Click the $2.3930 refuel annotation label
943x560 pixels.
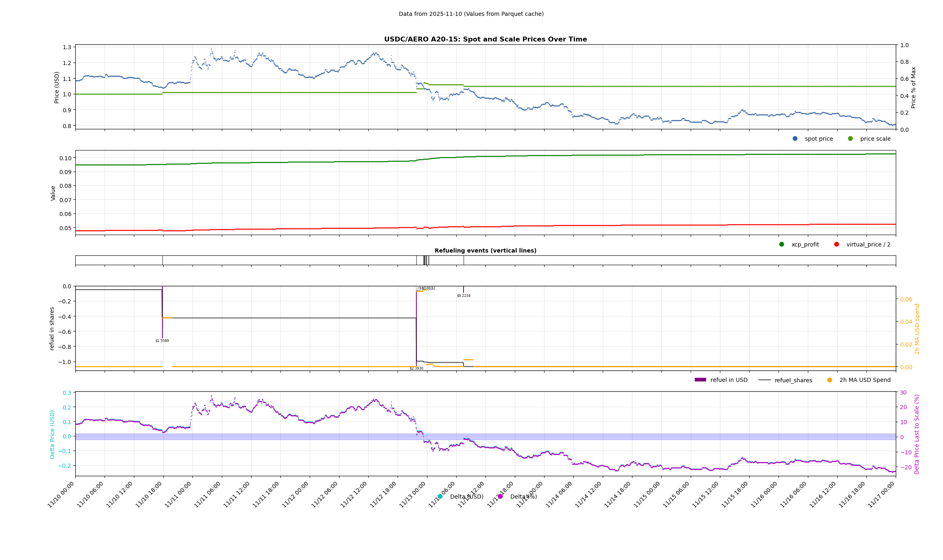point(416,368)
